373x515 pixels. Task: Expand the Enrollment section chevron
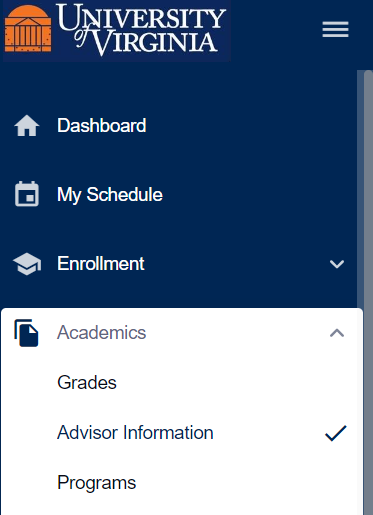(337, 264)
